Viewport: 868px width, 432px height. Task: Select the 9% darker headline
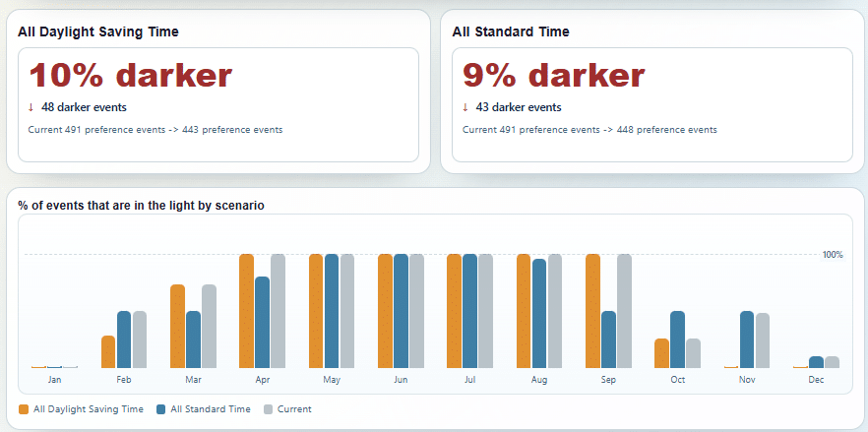point(553,76)
